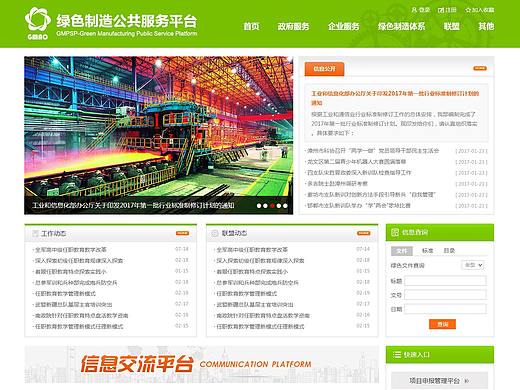Switch to 标准 tab in the query panel
Image resolution: width=520 pixels, height=390 pixels.
click(428, 251)
